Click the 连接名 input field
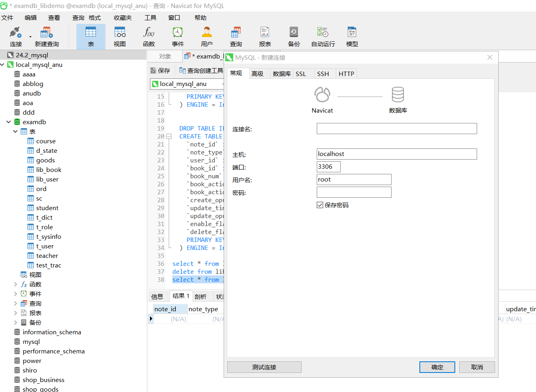 tap(397, 129)
